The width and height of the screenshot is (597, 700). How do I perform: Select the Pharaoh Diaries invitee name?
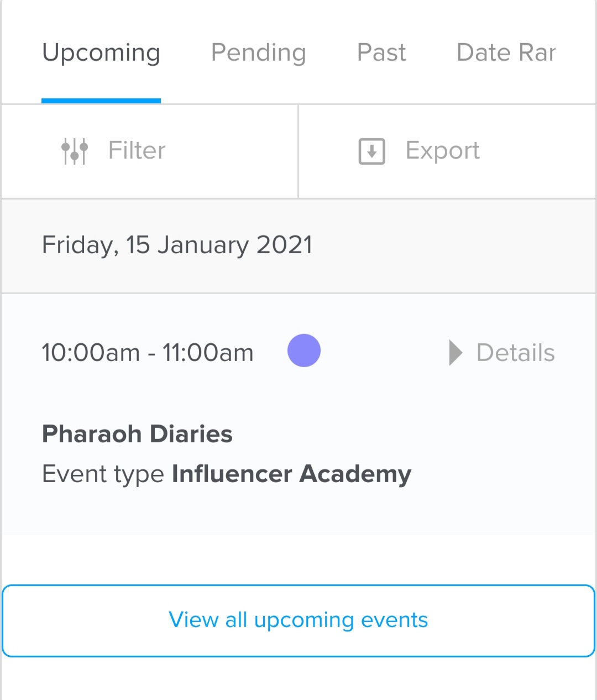pyautogui.click(x=137, y=434)
